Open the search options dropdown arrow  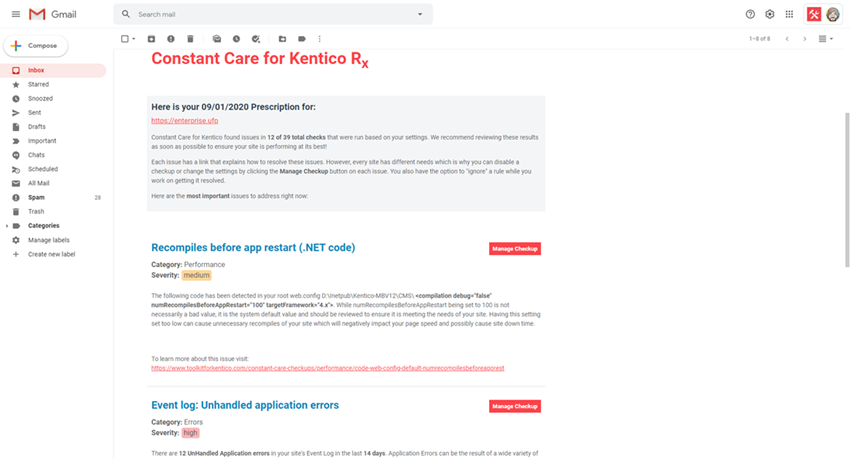pyautogui.click(x=420, y=14)
